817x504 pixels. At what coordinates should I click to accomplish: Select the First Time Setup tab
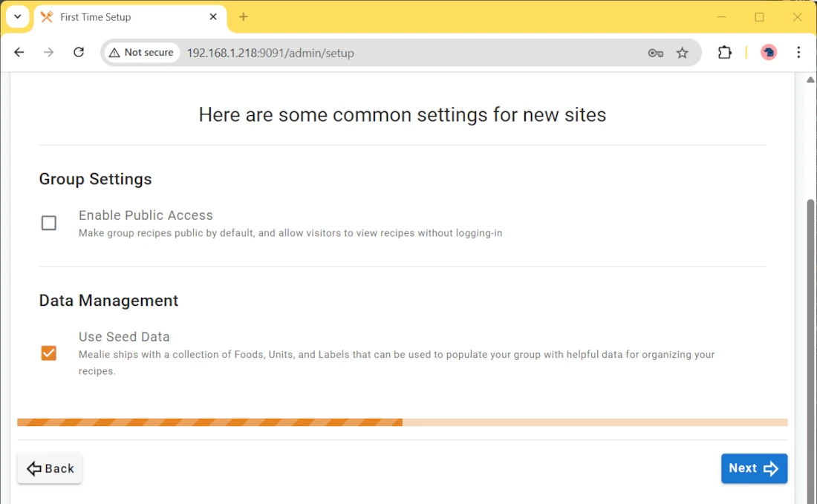130,17
